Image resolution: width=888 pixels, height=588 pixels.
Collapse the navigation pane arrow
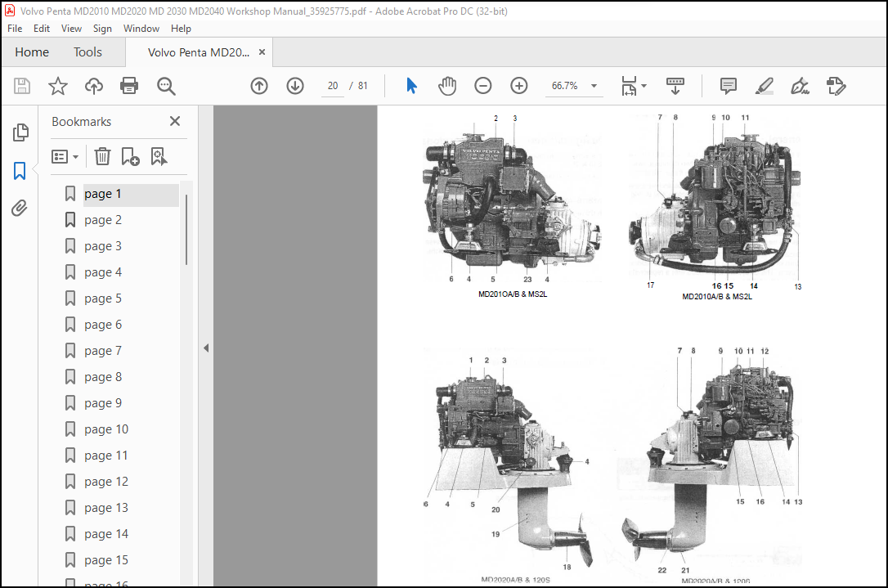coord(206,348)
